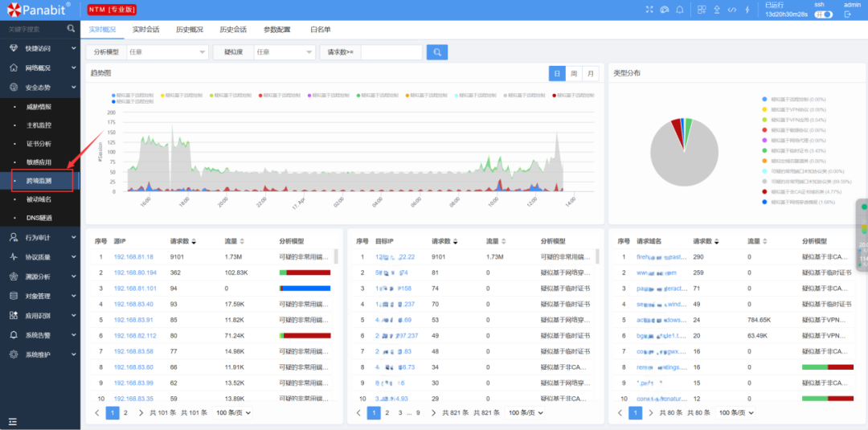
Task: Open the notification bell in header
Action: 680,10
